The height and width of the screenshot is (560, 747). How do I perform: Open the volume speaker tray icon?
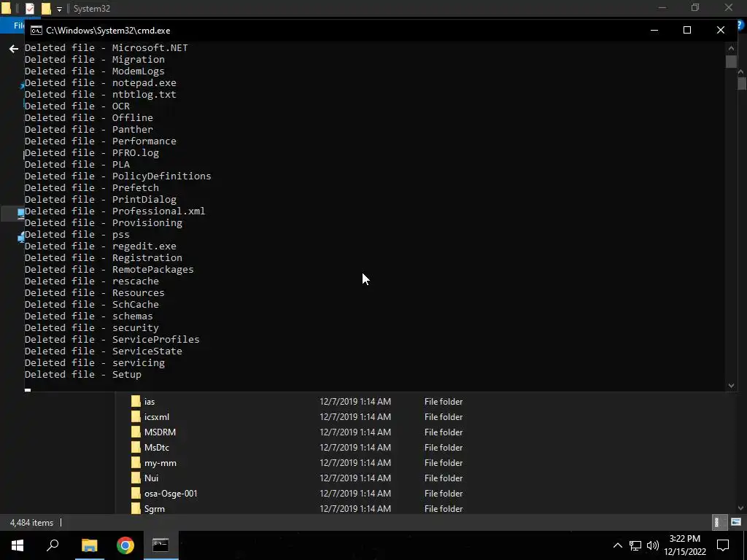(x=653, y=545)
